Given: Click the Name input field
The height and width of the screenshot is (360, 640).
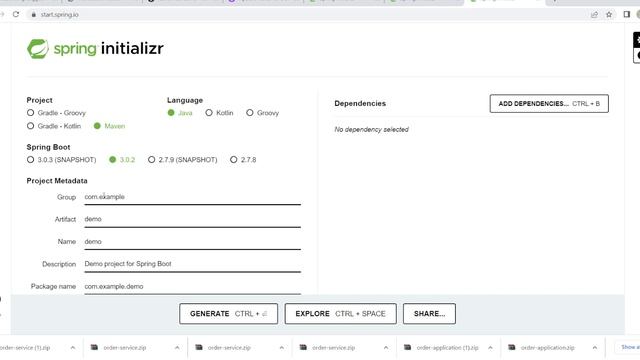Looking at the screenshot, I should (x=193, y=242).
